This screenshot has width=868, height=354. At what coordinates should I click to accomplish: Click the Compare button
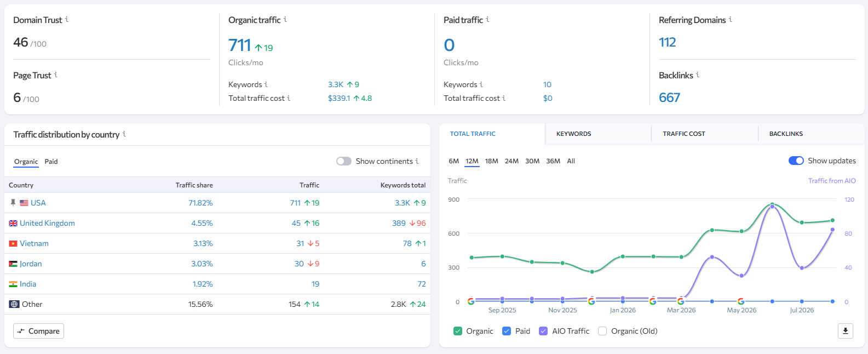coord(38,331)
